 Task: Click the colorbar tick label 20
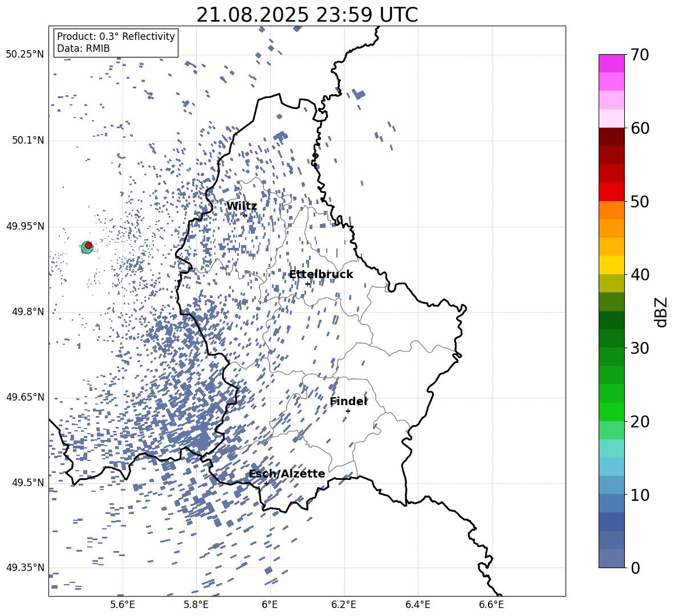click(640, 422)
